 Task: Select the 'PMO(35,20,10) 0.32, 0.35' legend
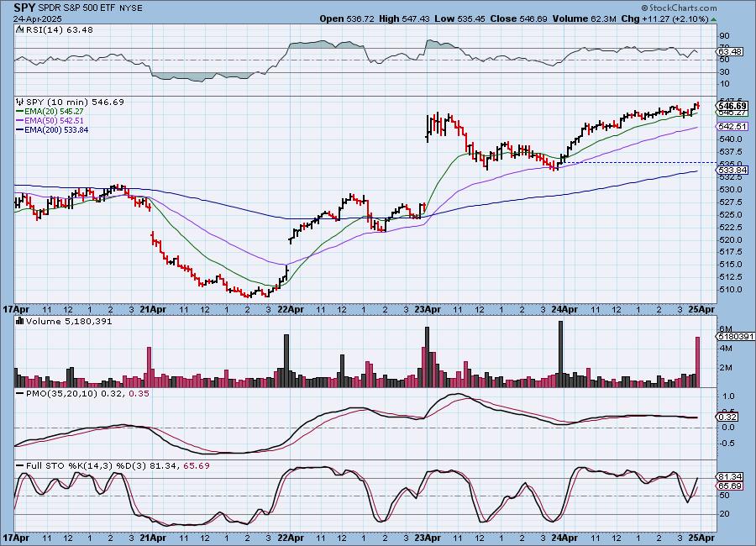pos(87,394)
